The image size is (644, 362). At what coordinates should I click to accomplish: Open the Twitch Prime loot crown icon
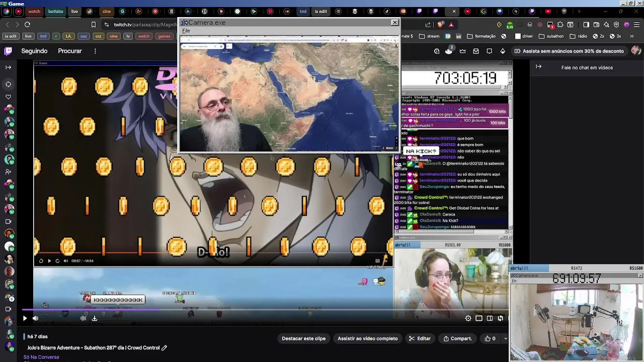pos(462,51)
